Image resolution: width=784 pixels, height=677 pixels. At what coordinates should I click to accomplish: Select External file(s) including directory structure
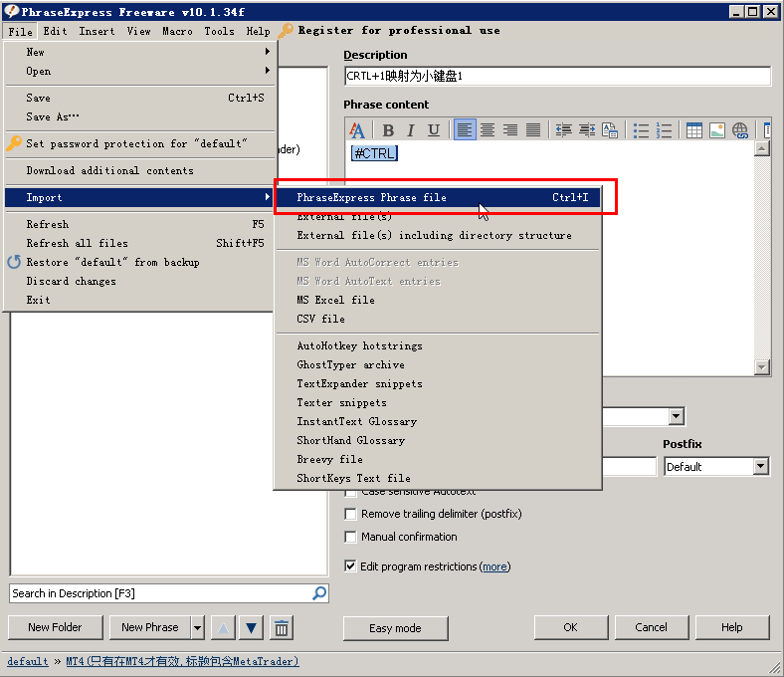438,235
